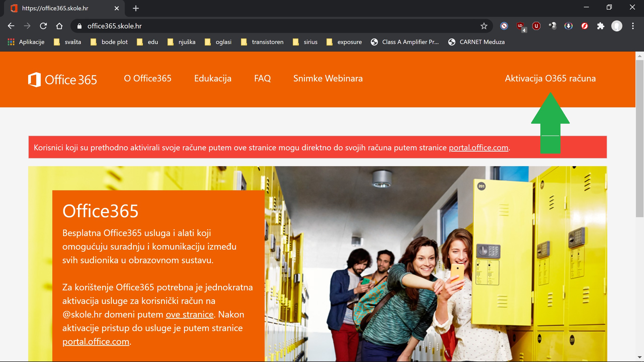The height and width of the screenshot is (362, 644).
Task: Open the Chrome three-dot menu
Action: click(x=633, y=26)
